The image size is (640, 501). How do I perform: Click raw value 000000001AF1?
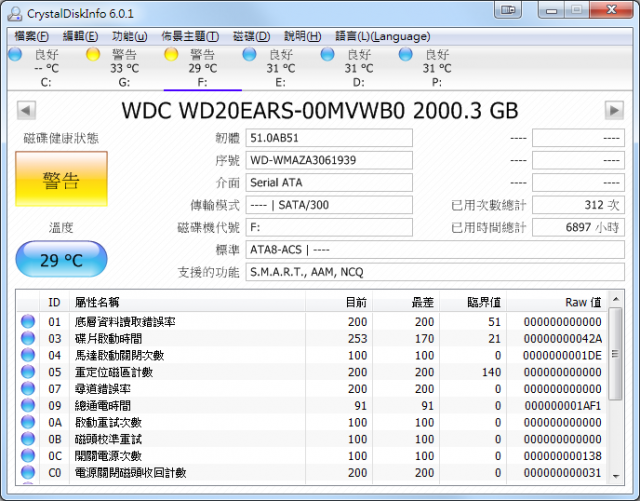click(x=562, y=405)
